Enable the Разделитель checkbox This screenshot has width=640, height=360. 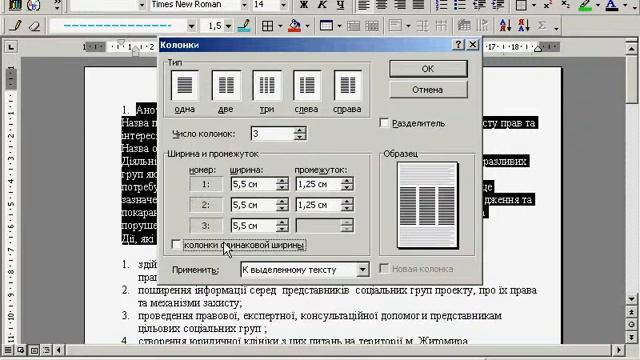(x=384, y=123)
